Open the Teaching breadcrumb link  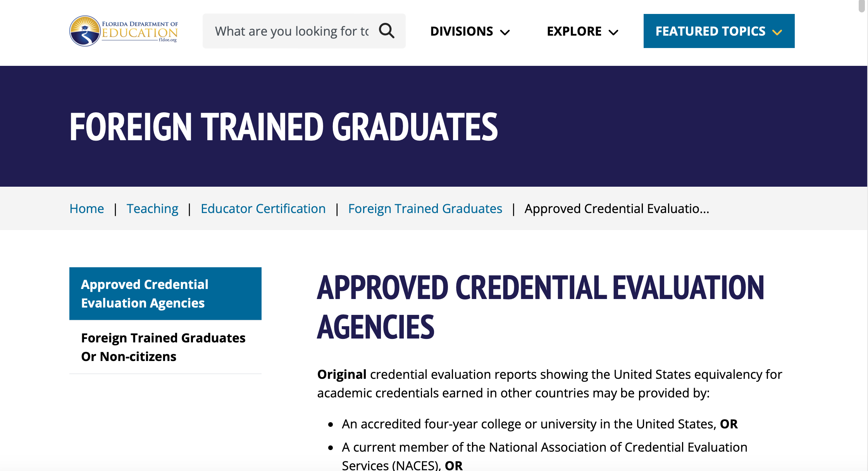point(152,208)
